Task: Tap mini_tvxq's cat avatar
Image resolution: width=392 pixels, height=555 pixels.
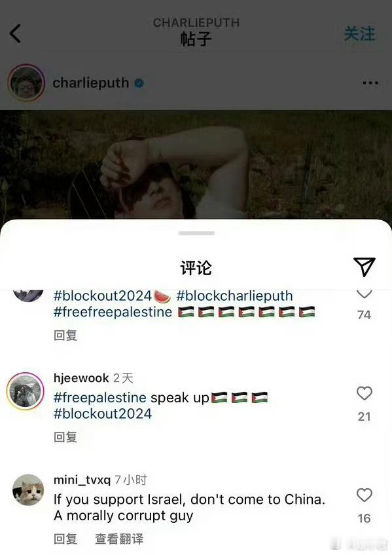Action: click(28, 490)
